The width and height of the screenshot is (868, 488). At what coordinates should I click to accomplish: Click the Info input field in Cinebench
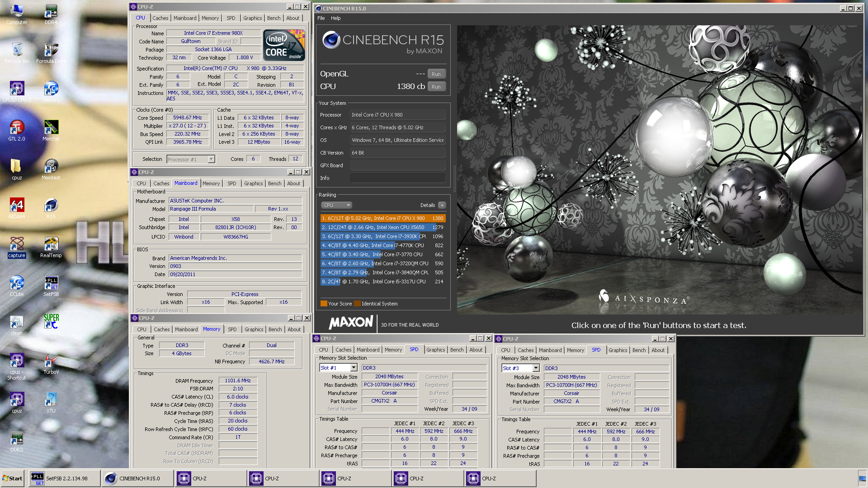tap(397, 178)
